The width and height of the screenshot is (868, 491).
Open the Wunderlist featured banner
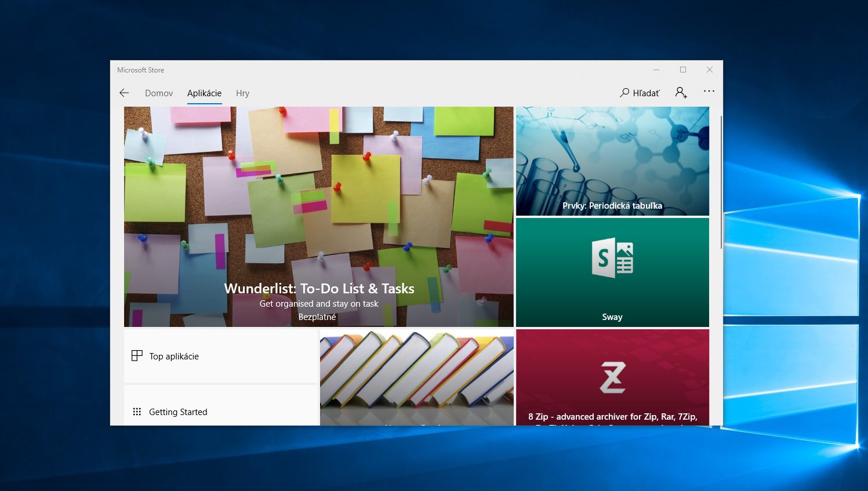(x=319, y=217)
